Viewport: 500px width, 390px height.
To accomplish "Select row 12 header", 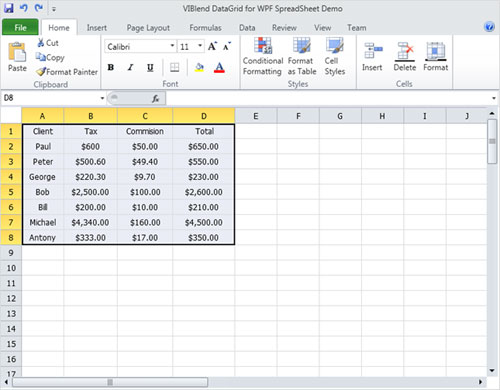I will click(x=11, y=298).
